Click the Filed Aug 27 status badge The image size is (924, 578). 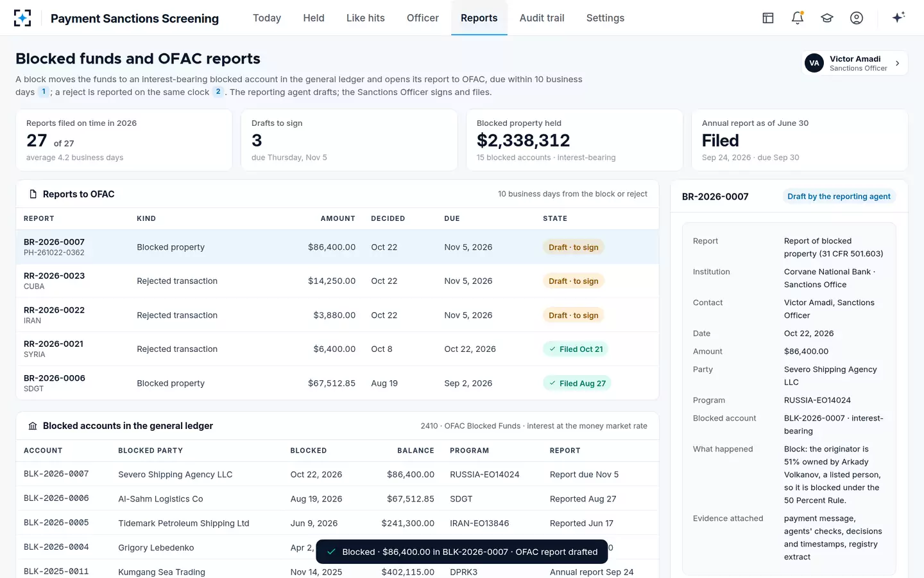pyautogui.click(x=577, y=383)
